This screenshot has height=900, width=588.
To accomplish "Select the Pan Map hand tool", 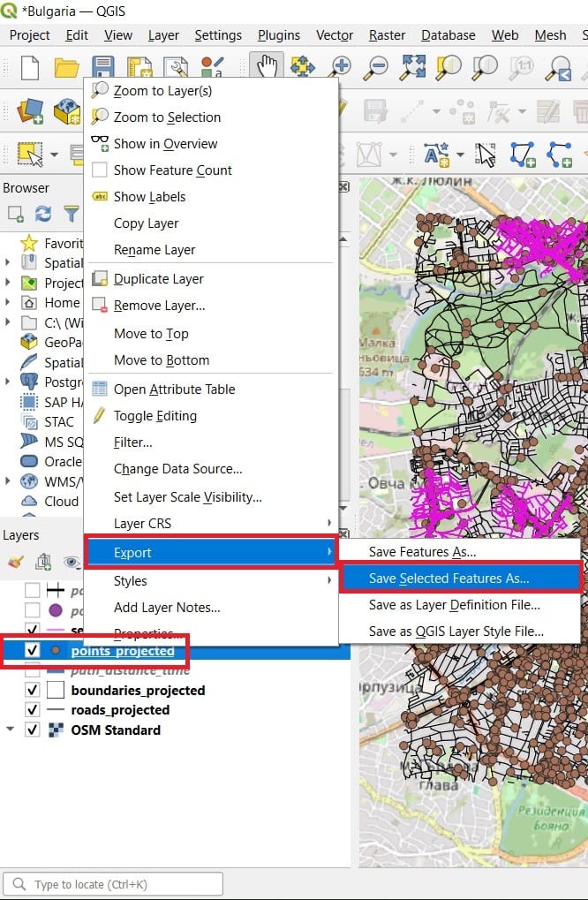I will click(266, 67).
